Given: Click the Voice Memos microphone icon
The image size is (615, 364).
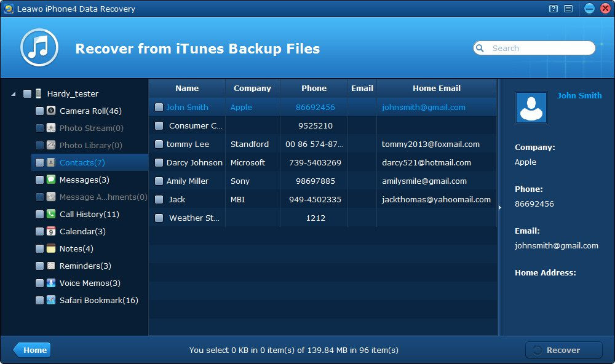Looking at the screenshot, I should click(51, 283).
